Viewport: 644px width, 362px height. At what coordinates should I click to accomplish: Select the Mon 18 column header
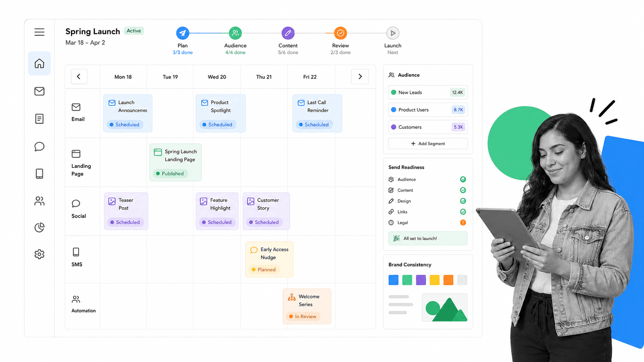pyautogui.click(x=123, y=77)
